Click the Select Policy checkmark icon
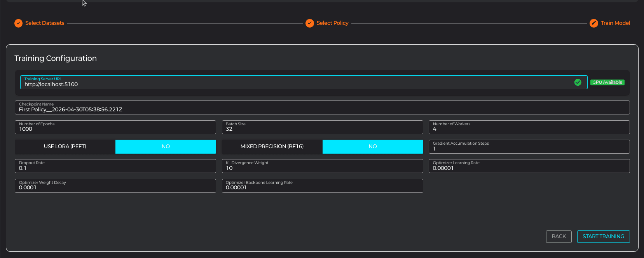 (x=310, y=23)
